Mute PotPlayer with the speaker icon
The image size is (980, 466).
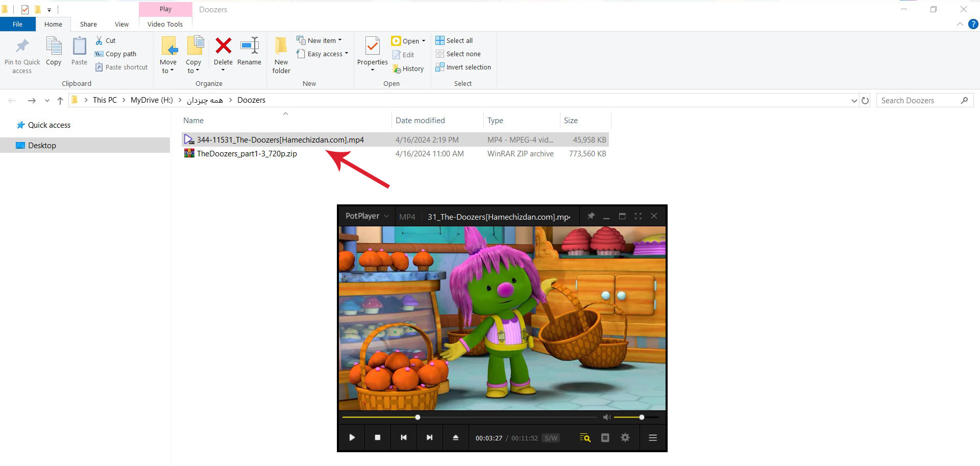coord(606,417)
